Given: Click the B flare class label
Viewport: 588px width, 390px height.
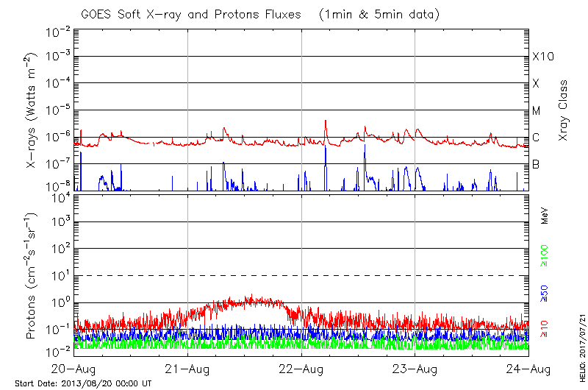Looking at the screenshot, I should [536, 164].
